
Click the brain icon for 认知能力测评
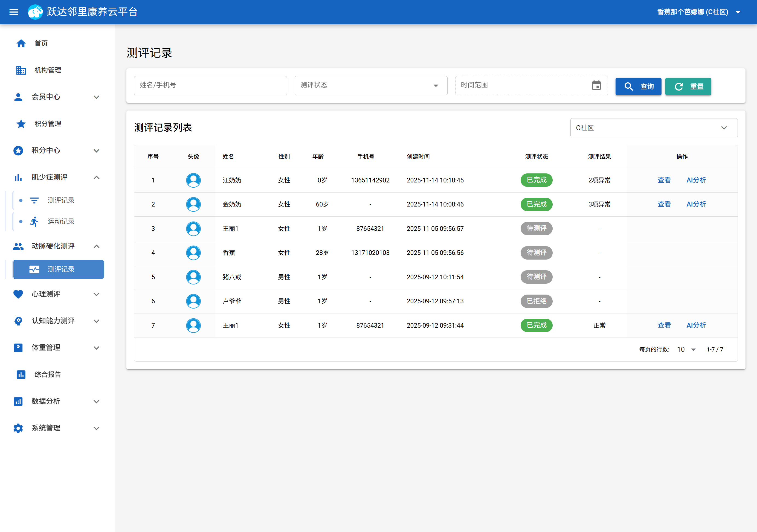click(18, 321)
